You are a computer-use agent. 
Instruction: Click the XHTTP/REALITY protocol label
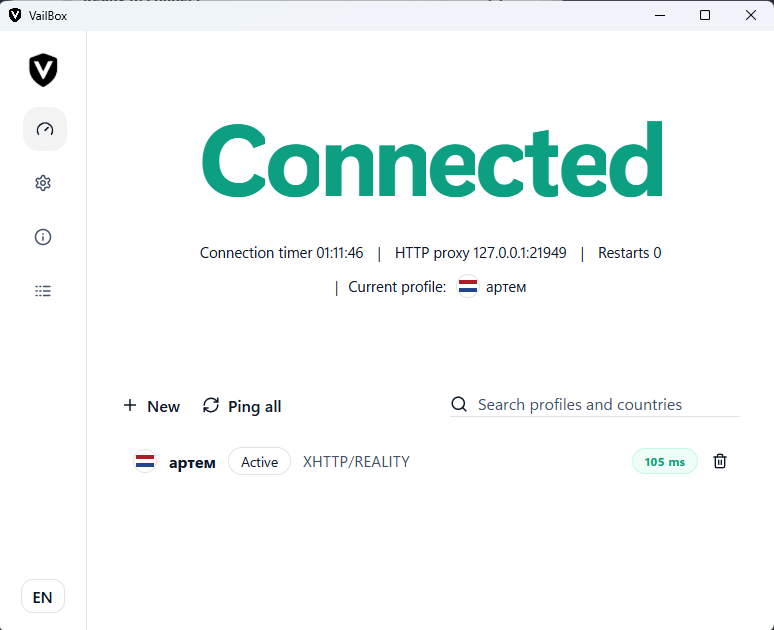click(x=356, y=462)
